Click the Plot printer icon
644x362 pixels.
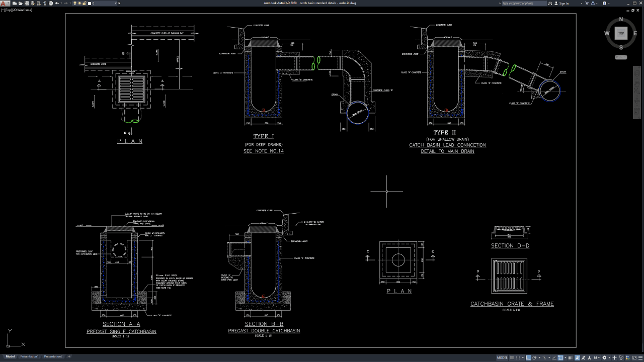tap(51, 3)
